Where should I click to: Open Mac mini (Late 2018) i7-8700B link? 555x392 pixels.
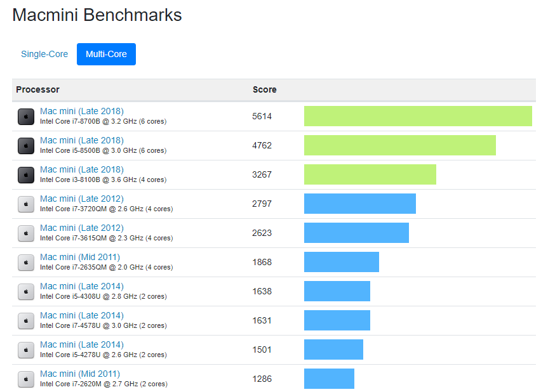(82, 111)
